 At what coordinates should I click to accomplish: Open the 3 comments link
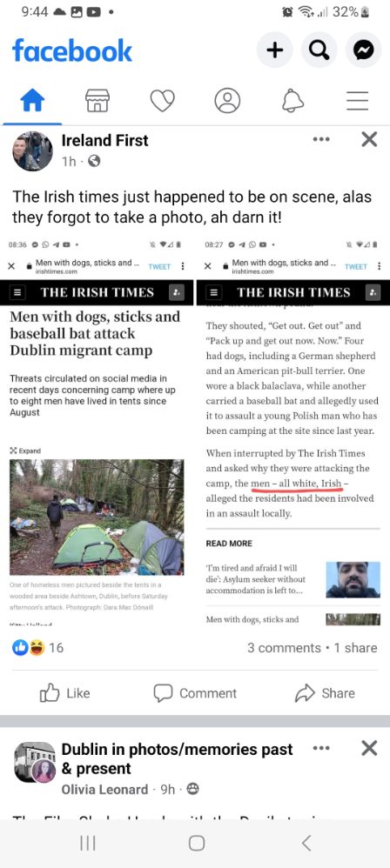[284, 648]
